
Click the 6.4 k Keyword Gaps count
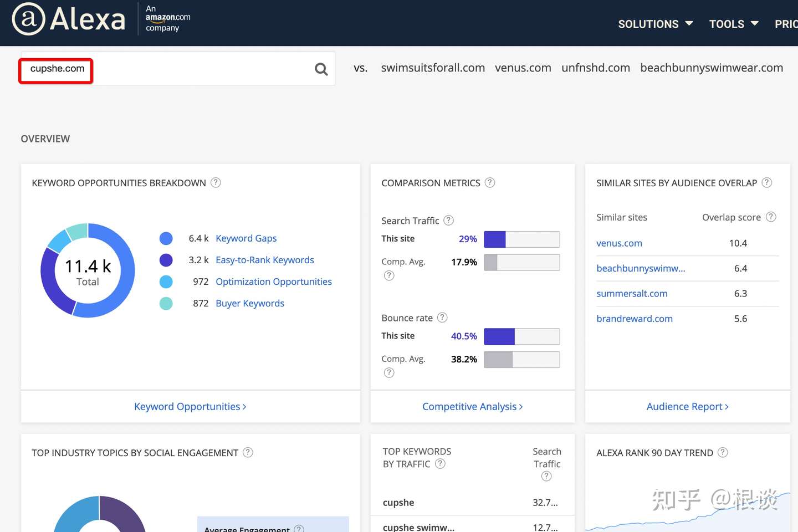[198, 238]
